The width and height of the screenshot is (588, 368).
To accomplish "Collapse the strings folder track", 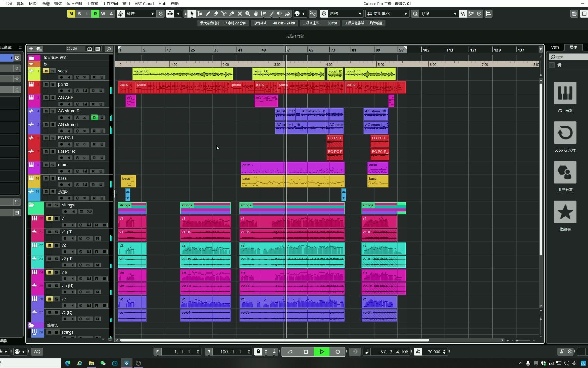I will pos(31,205).
